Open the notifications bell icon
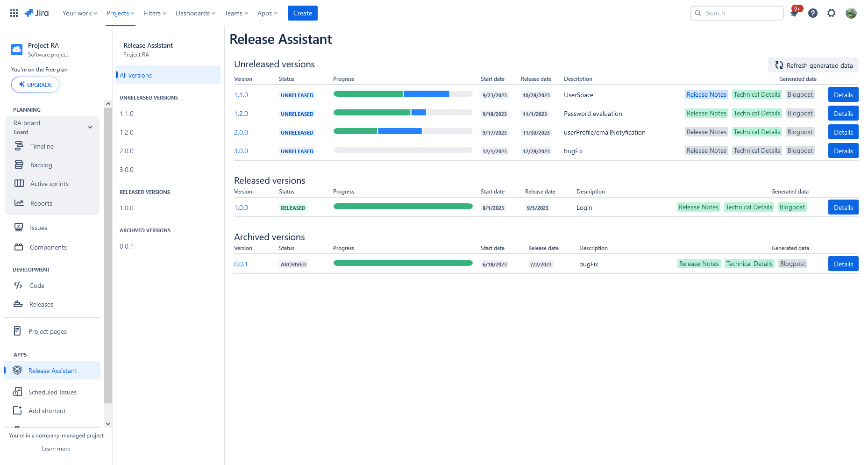Viewport: 868px width, 465px height. tap(794, 13)
